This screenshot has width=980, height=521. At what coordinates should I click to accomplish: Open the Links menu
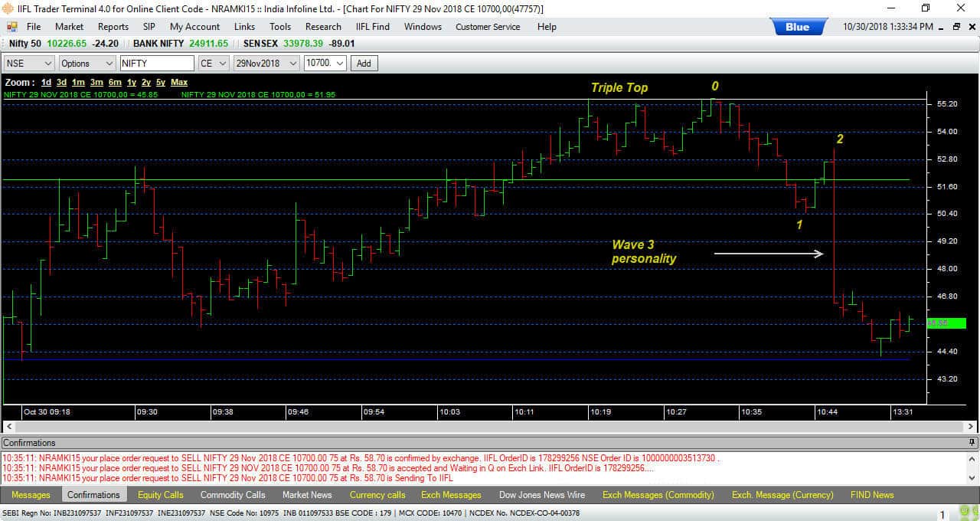[x=244, y=26]
